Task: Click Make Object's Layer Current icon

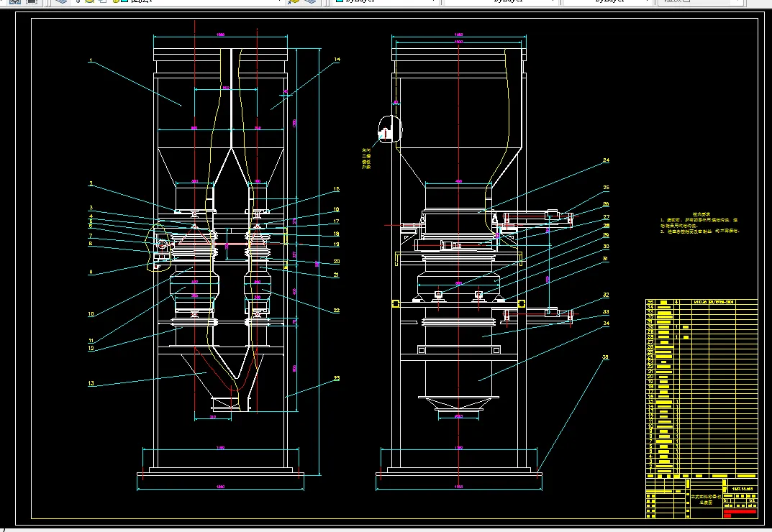Action: (x=294, y=1)
